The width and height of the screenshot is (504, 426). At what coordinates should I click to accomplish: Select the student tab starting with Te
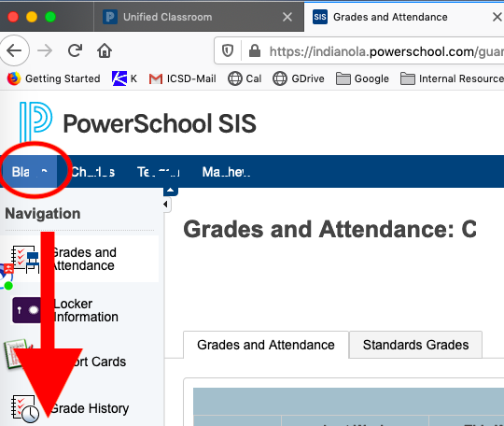tap(158, 172)
